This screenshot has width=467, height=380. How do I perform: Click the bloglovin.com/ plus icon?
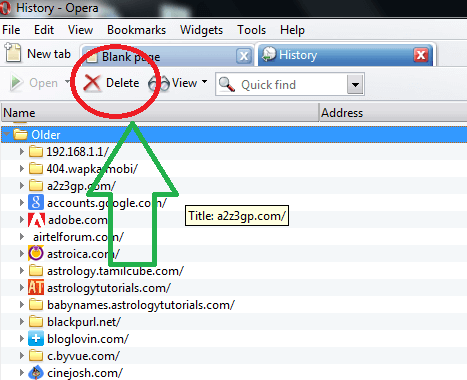(36, 339)
